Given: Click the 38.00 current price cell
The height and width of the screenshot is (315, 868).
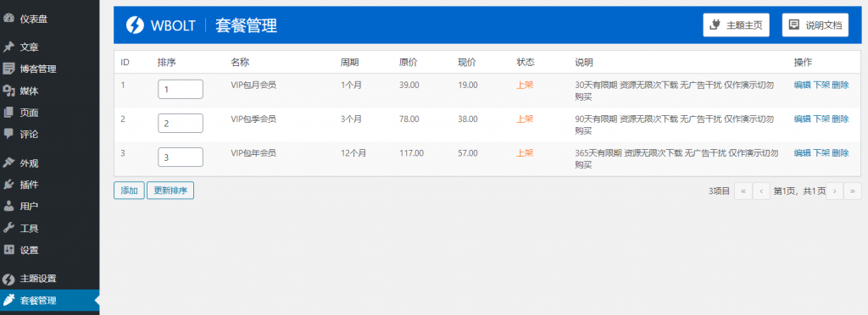Looking at the screenshot, I should tap(468, 119).
